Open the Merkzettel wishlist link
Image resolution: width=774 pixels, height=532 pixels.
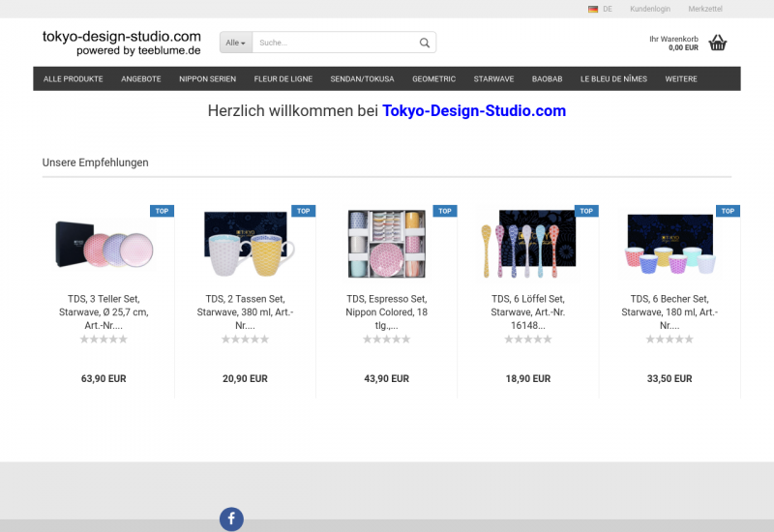click(x=705, y=9)
